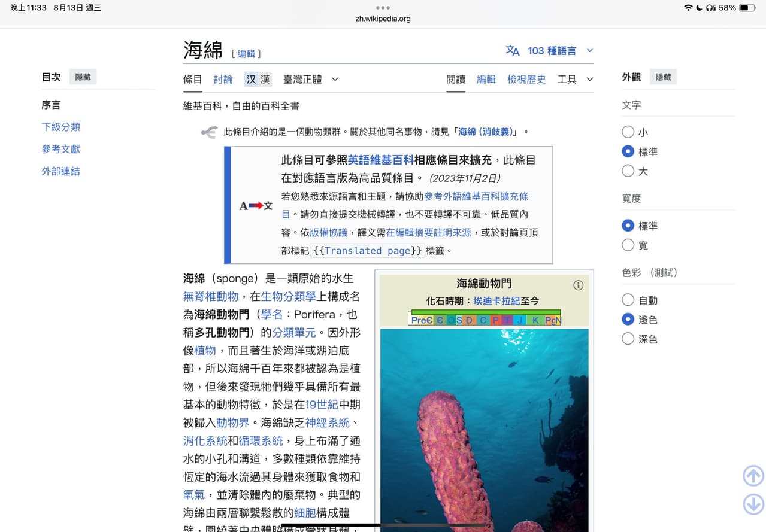Open the 臺灣正體 variant dropdown
766x532 pixels.
pos(311,79)
